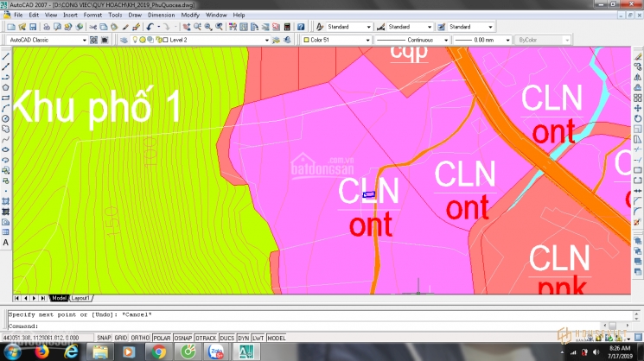The width and height of the screenshot is (644, 361).
Task: Click the Copy clipboard icon
Action: (x=104, y=27)
